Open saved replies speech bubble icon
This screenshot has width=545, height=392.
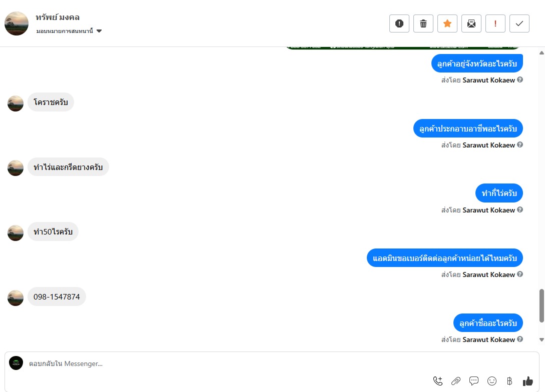click(474, 381)
